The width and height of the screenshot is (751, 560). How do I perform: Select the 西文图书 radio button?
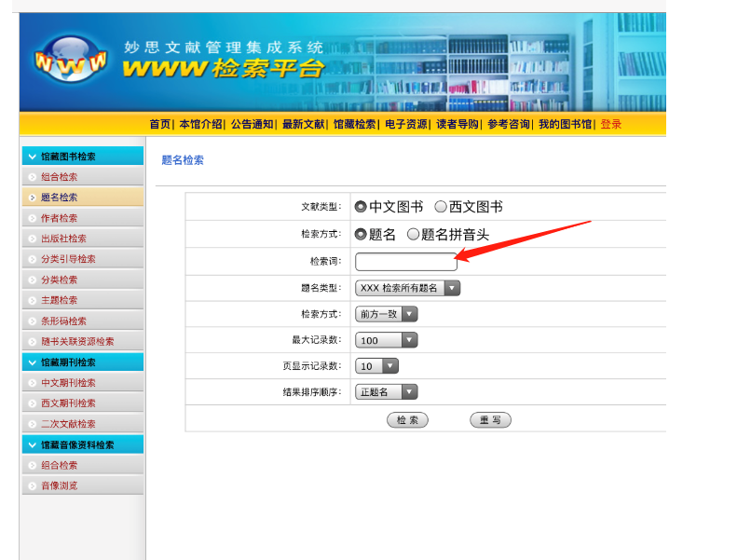pos(441,207)
